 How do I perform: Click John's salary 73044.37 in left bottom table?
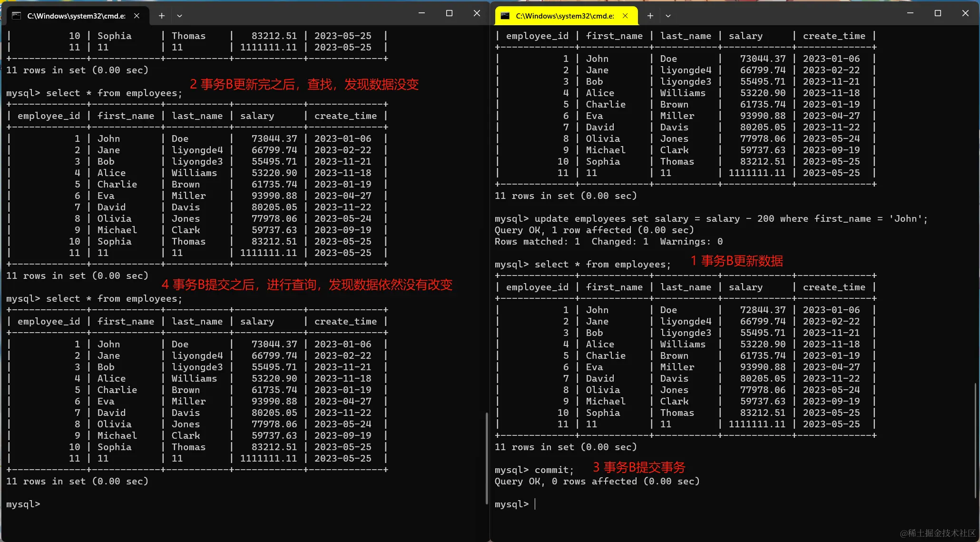(x=274, y=344)
